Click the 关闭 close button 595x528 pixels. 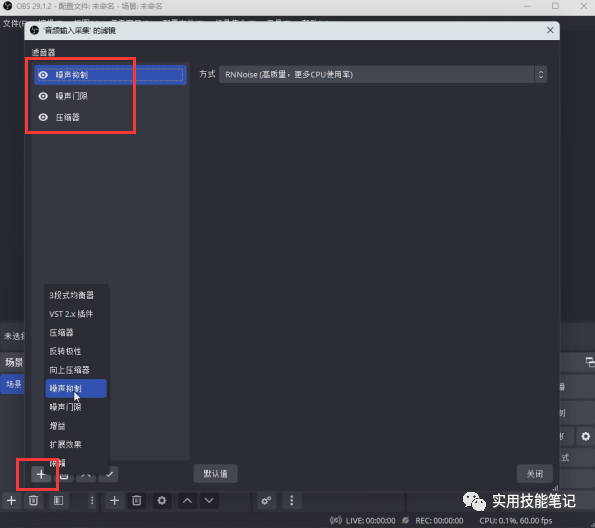(535, 473)
